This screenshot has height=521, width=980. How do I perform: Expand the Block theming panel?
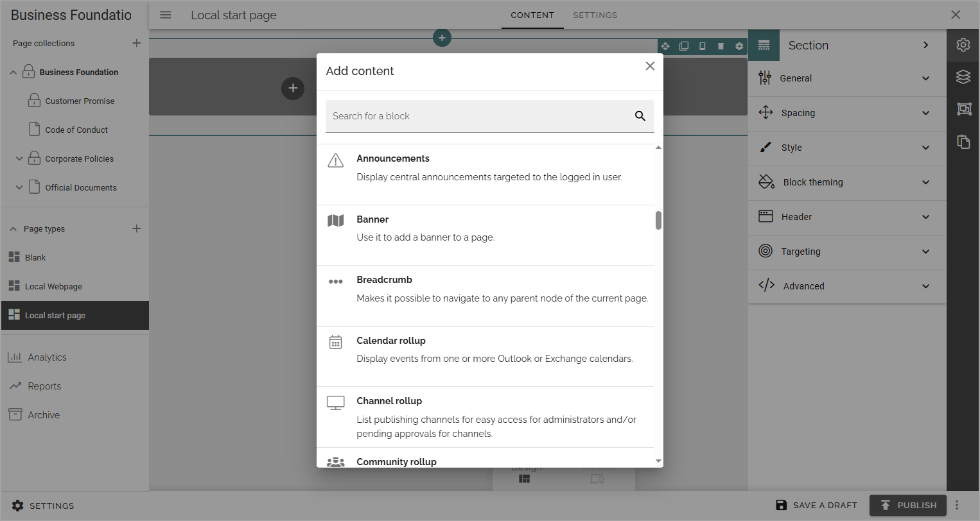(x=847, y=182)
